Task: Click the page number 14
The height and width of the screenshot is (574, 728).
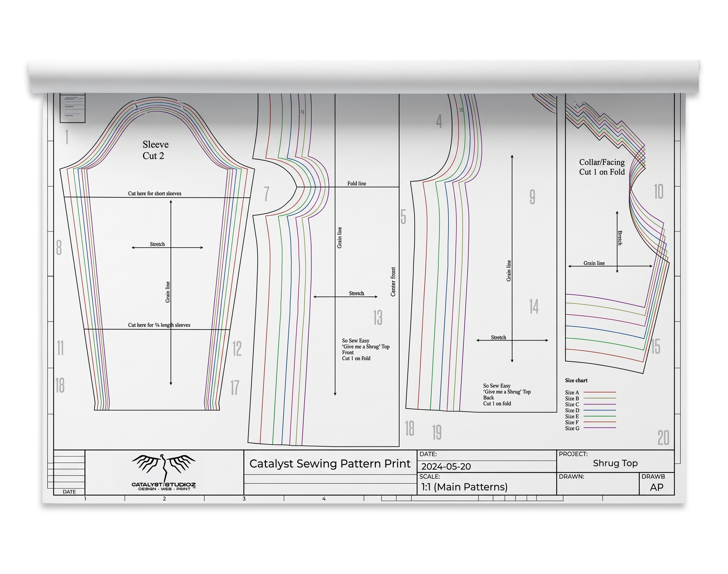Action: pos(534,307)
